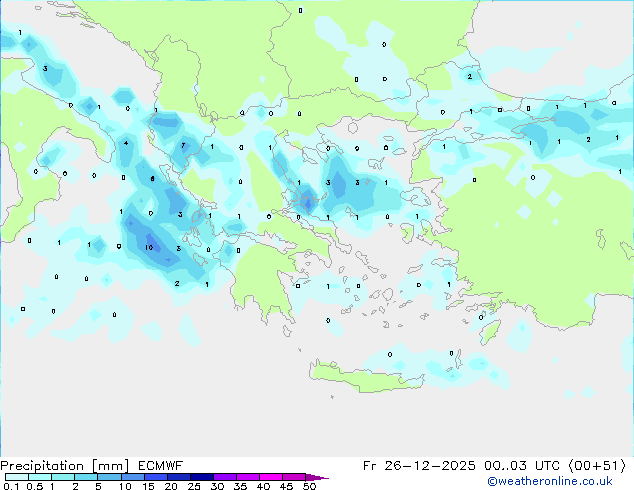The image size is (634, 490).
Task: Select the '15' legend label
Action: tap(148, 486)
